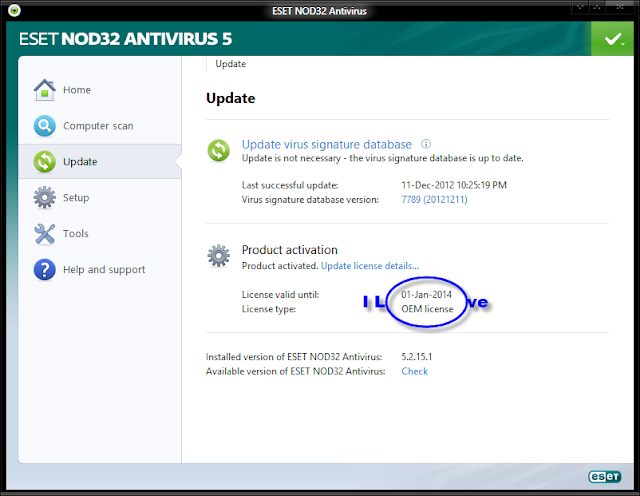This screenshot has width=640, height=496.
Task: Click the Computer scan magnifier icon
Action: (x=44, y=126)
